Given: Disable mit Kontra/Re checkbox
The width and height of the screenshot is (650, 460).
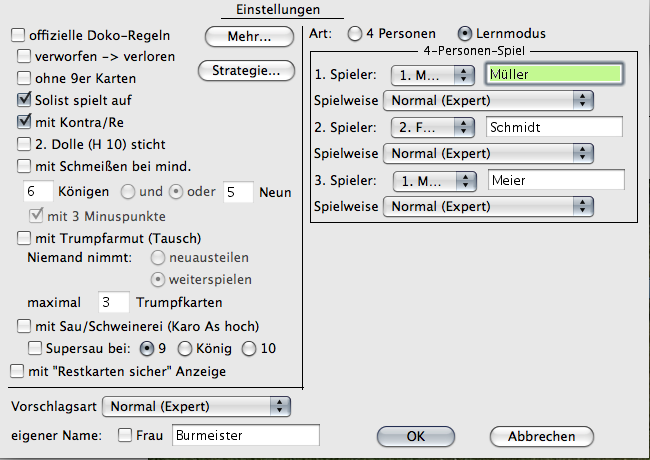Looking at the screenshot, I should click(x=24, y=122).
